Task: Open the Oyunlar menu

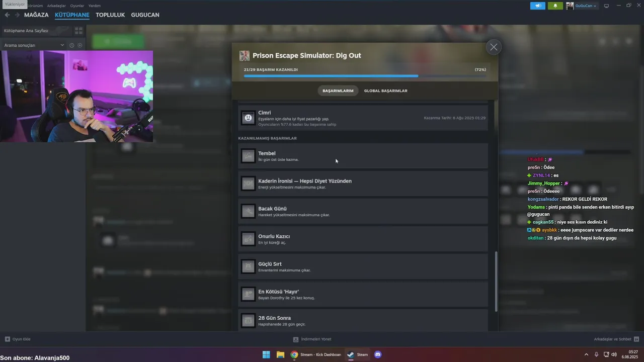Action: (77, 6)
